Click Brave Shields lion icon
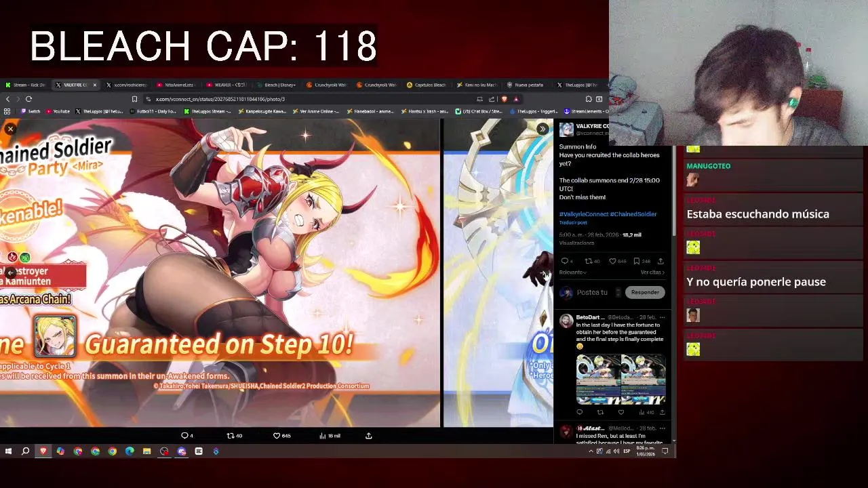 (504, 99)
